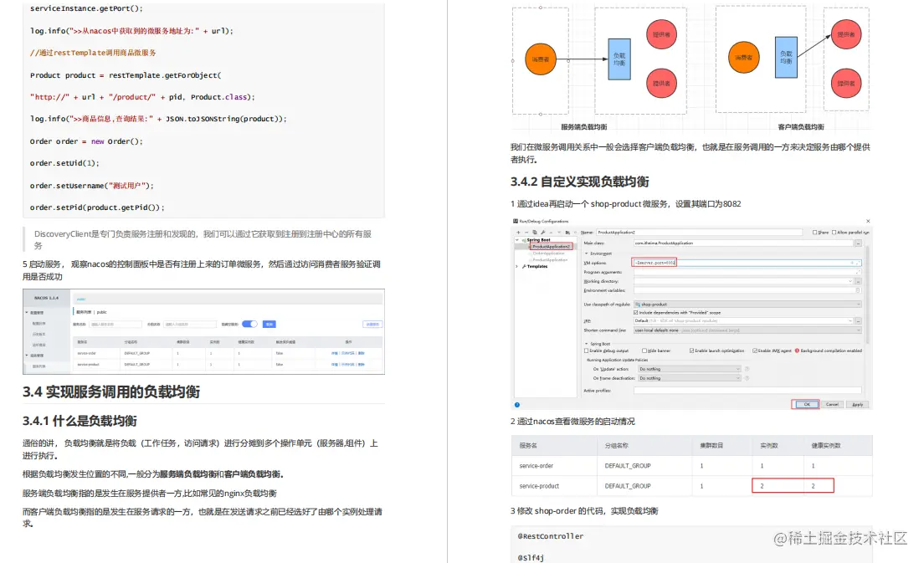
Task: Click the 客户端负载均衡 diagram caption
Action: [801, 126]
